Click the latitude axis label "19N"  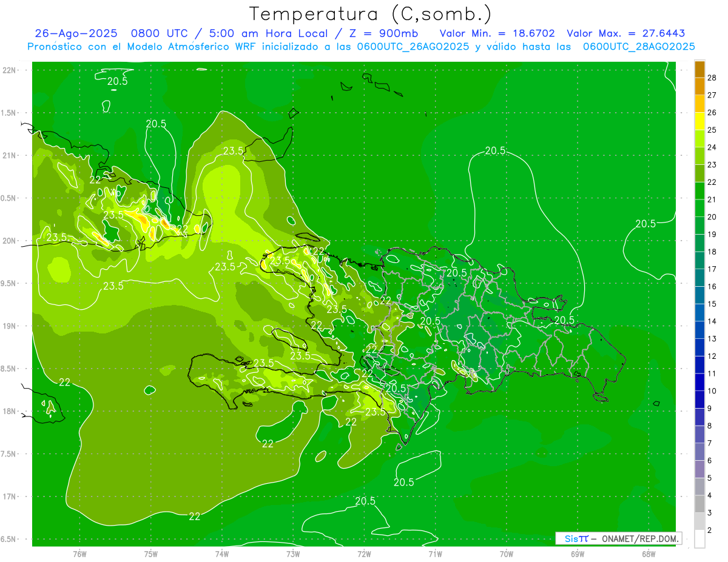click(9, 326)
